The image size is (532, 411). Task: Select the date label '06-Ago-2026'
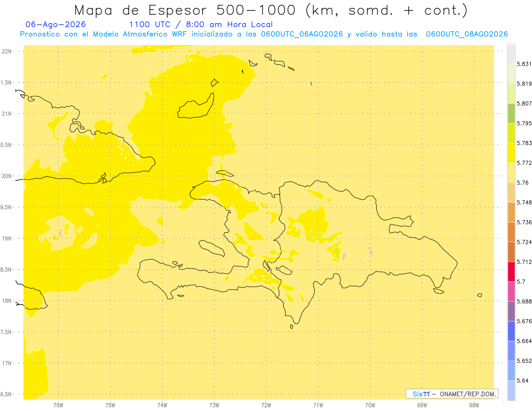(x=56, y=24)
